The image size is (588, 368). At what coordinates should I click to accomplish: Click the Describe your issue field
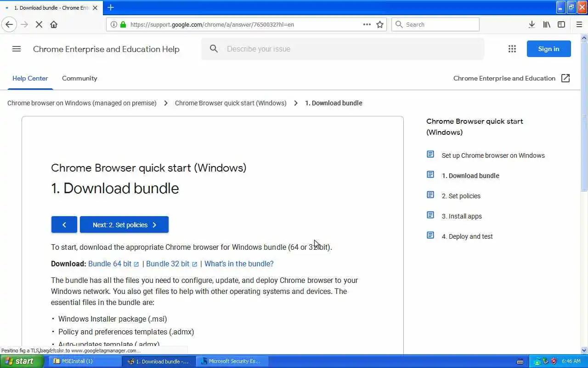(x=342, y=49)
